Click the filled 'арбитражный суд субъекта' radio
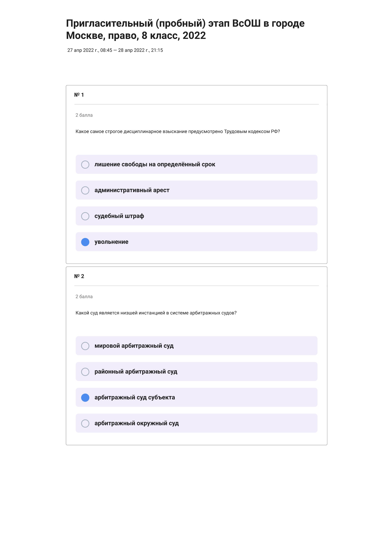 (85, 398)
